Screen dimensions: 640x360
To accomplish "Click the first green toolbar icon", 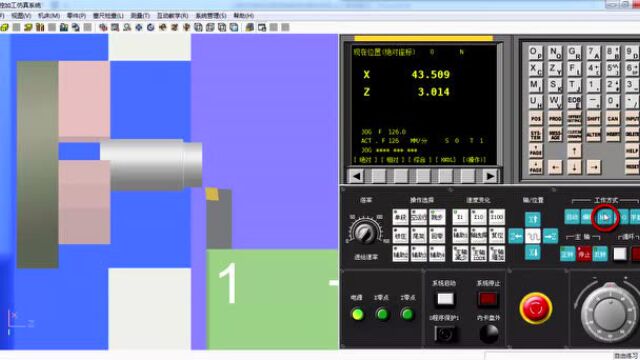I will pyautogui.click(x=4, y=27).
